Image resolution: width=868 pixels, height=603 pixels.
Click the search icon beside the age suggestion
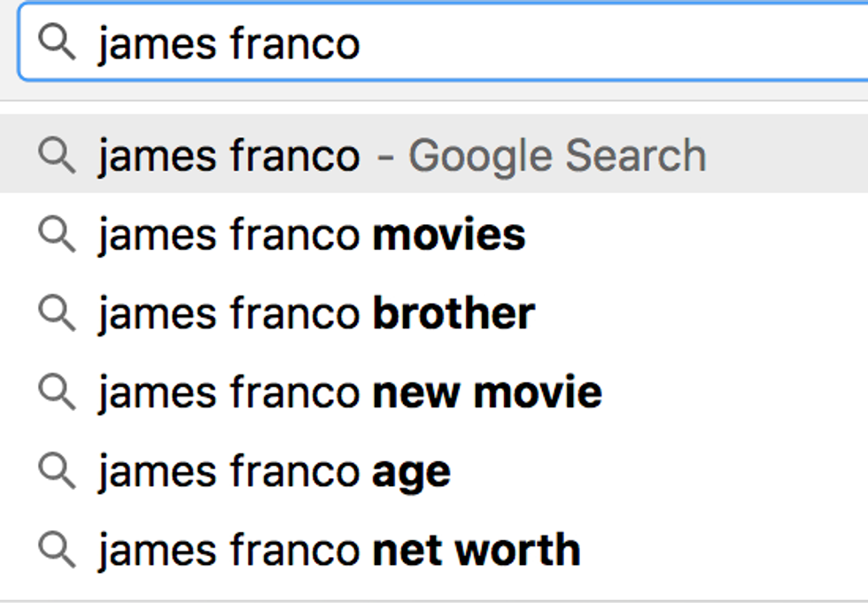[58, 471]
